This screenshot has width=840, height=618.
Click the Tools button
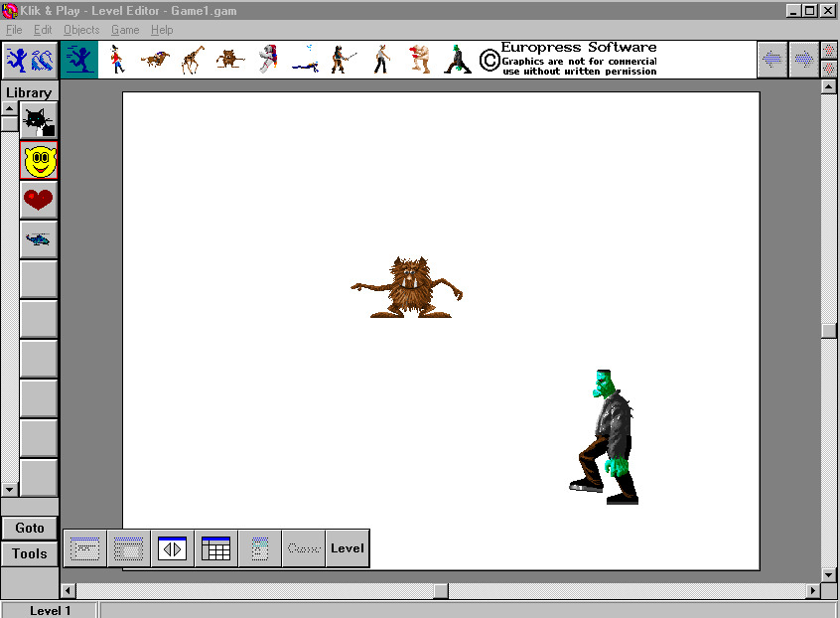[x=30, y=553]
